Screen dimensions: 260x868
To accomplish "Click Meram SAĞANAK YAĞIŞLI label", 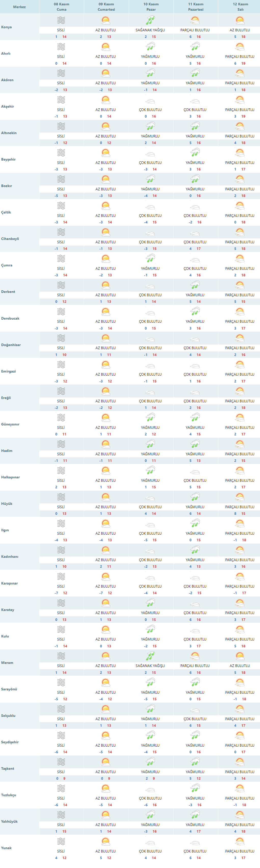I will tap(150, 666).
